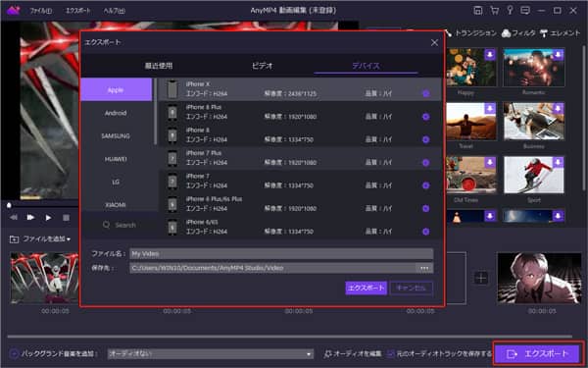Select the Sport theme thumbnail
588x368 pixels.
[534, 175]
